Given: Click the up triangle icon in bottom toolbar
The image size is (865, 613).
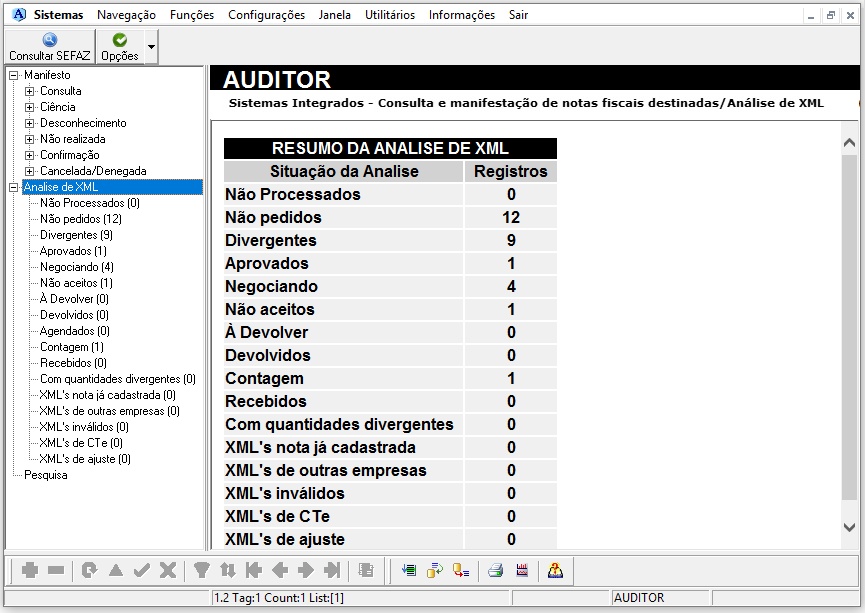Looking at the screenshot, I should [x=116, y=570].
